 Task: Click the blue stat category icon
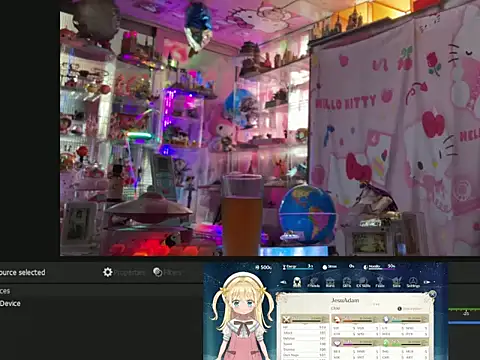click(386, 319)
